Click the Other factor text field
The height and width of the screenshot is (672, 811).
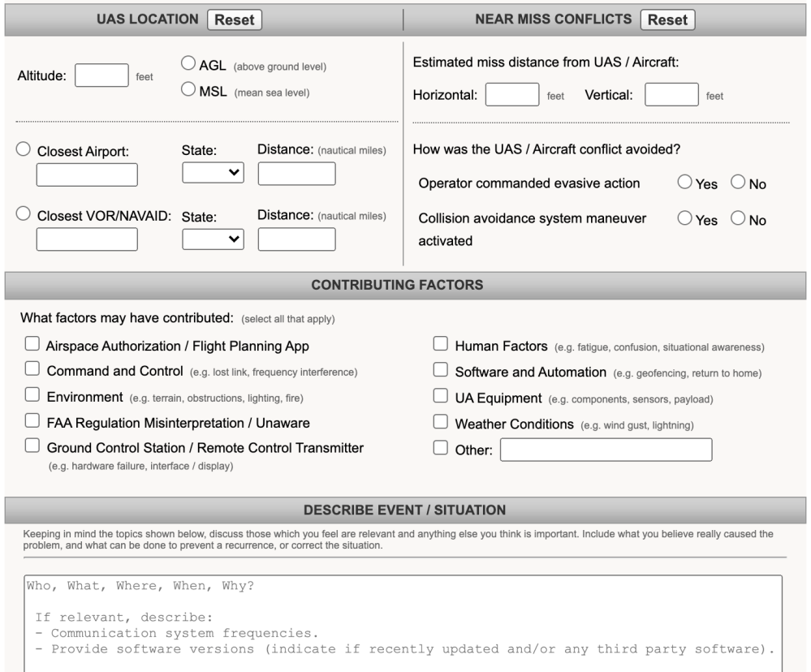coord(606,450)
